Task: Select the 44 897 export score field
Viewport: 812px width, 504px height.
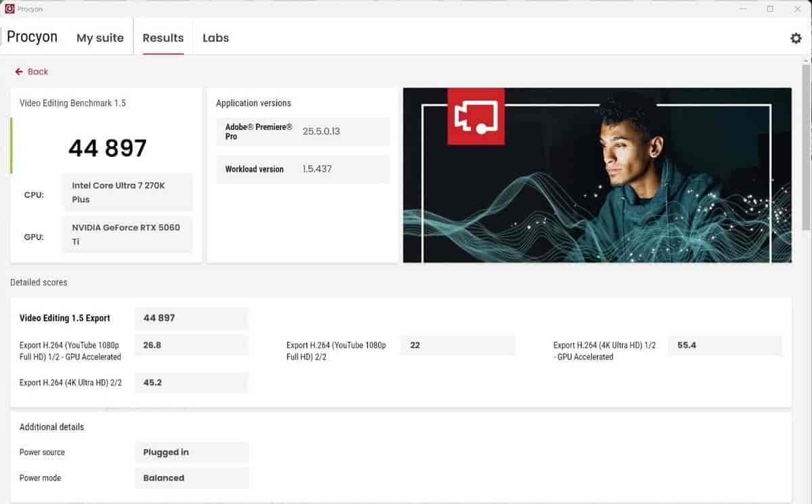Action: [x=191, y=318]
